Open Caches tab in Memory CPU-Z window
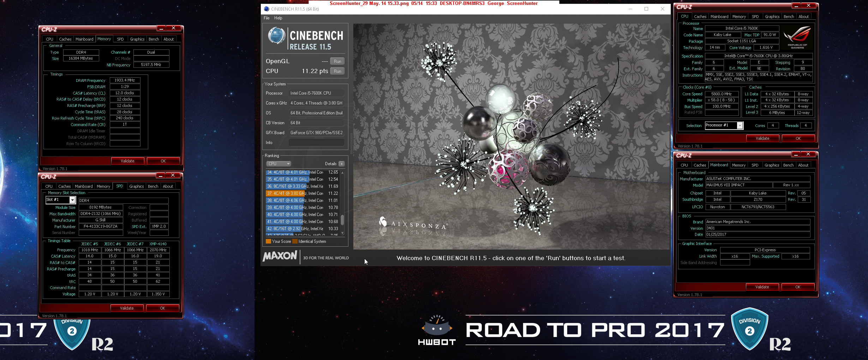This screenshot has height=360, width=868. [x=65, y=39]
